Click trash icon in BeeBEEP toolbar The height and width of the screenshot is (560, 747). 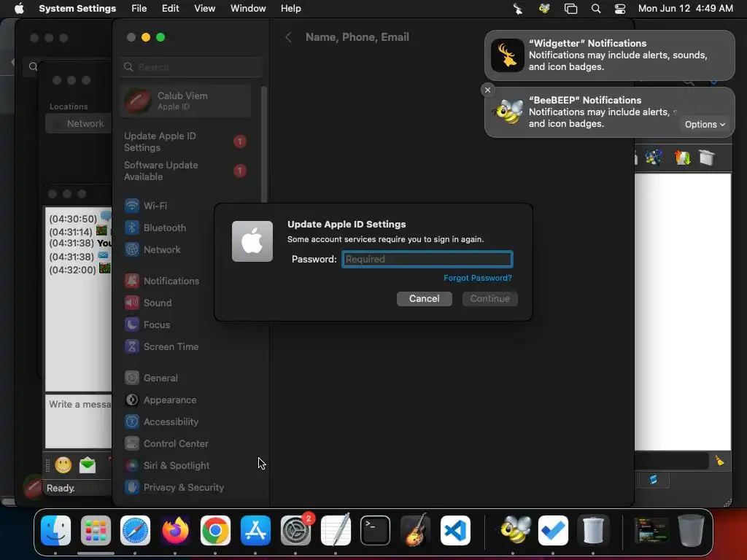(706, 157)
